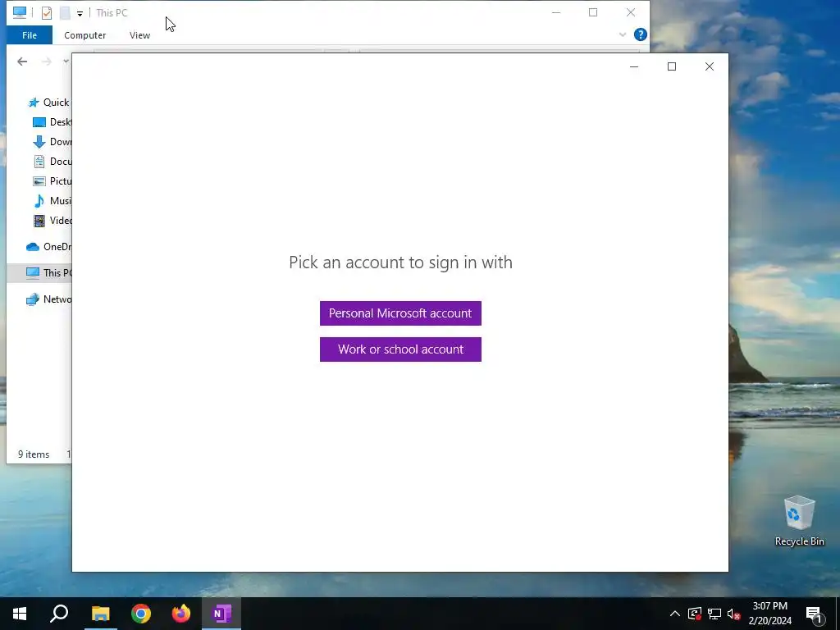Select Pictures in the sidebar
Viewport: 840px width, 630px height.
[52, 181]
